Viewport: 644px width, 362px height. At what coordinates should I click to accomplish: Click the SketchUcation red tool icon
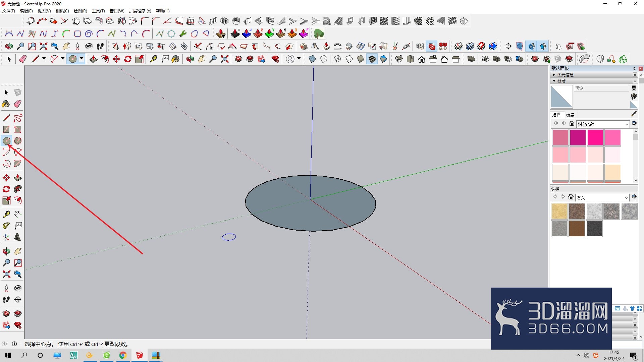coord(432,46)
